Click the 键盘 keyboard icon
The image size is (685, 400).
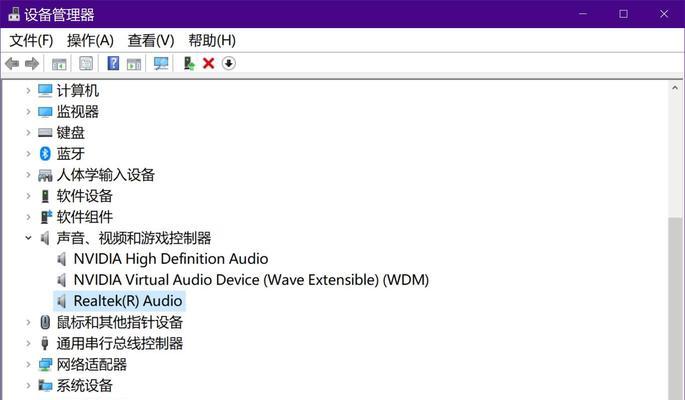tap(45, 132)
